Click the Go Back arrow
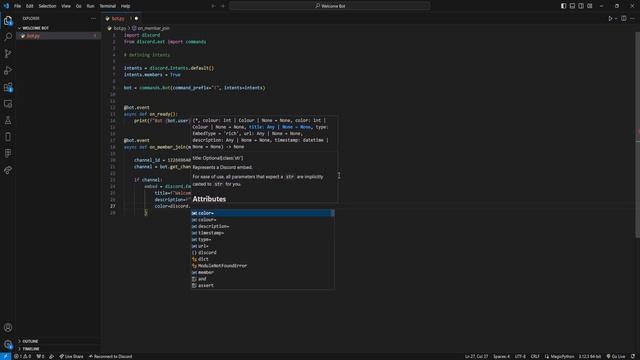 coord(213,6)
